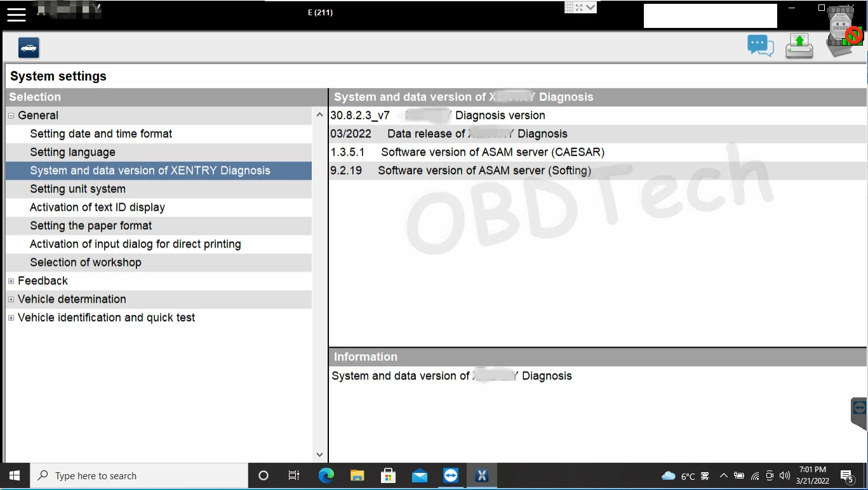Expand Vehicle identification and quick test node

pyautogui.click(x=11, y=318)
